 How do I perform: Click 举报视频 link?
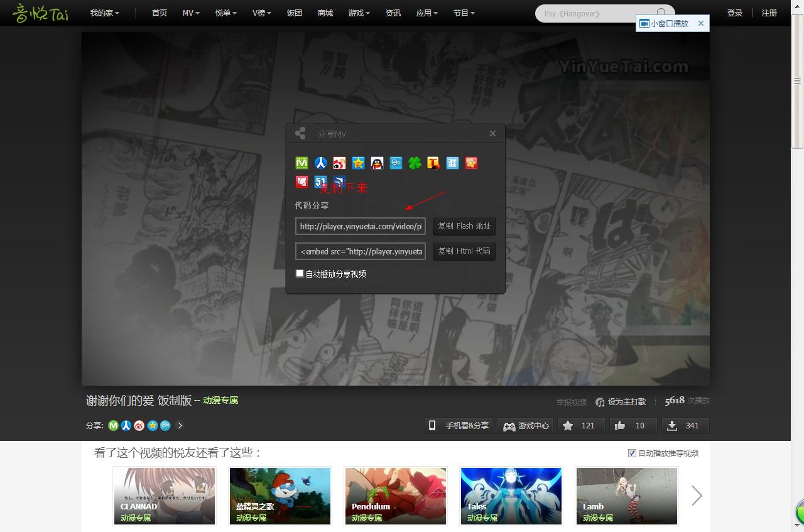click(572, 401)
